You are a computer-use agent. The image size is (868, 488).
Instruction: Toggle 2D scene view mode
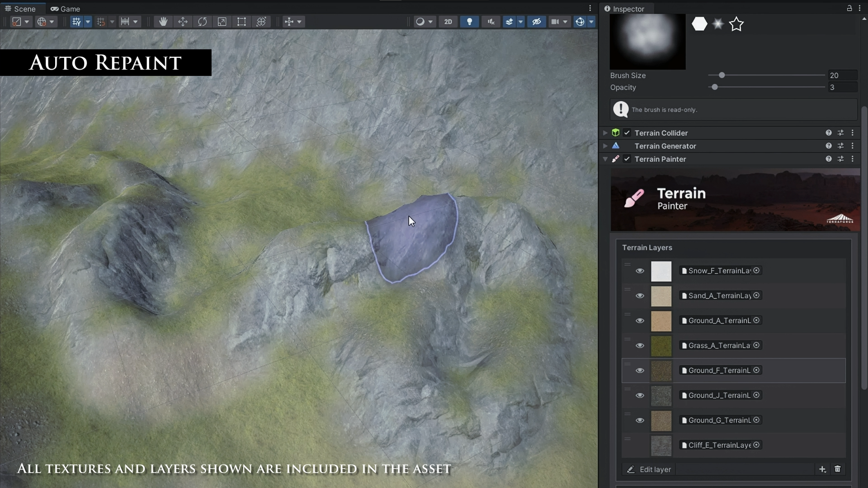[448, 22]
